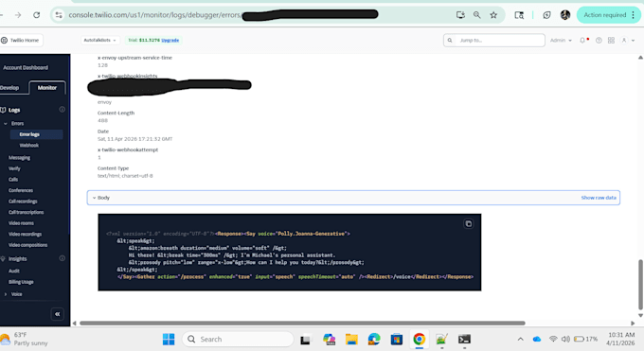
Task: Click the scroll right arrow of the horizontal scrollbar
Action: 633,323
